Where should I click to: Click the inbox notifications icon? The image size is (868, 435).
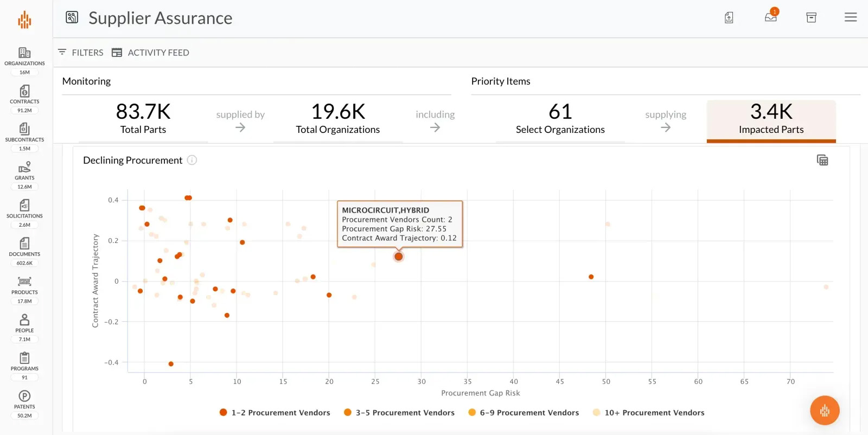click(770, 17)
